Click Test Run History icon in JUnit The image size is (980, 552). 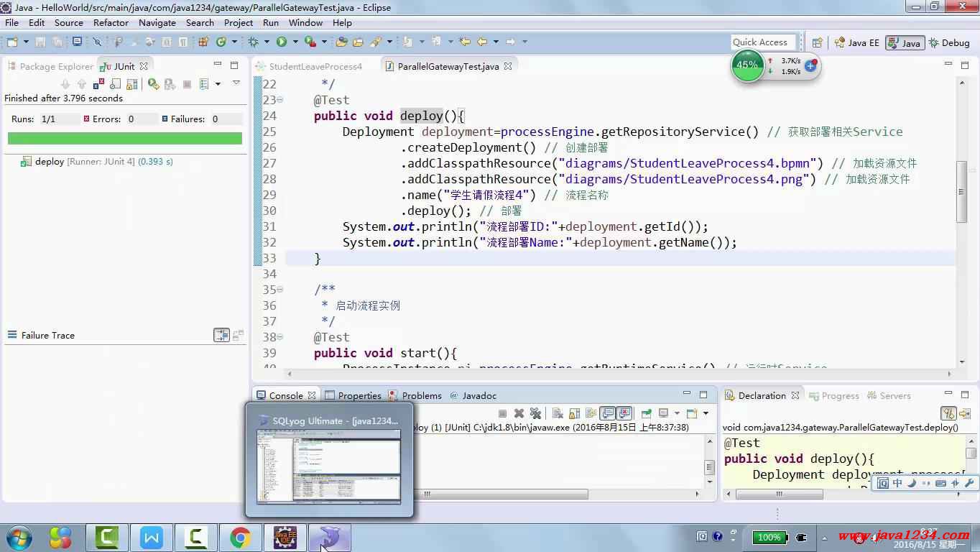coord(204,84)
